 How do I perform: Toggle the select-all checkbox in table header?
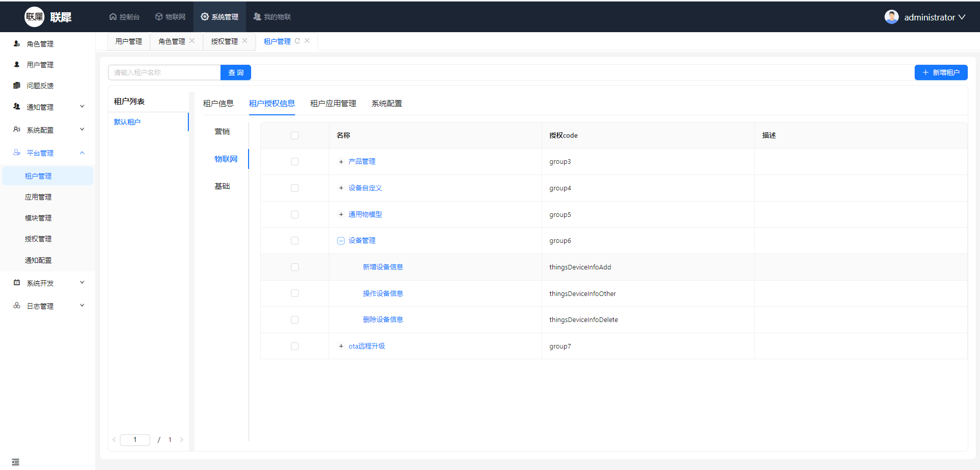pyautogui.click(x=295, y=135)
